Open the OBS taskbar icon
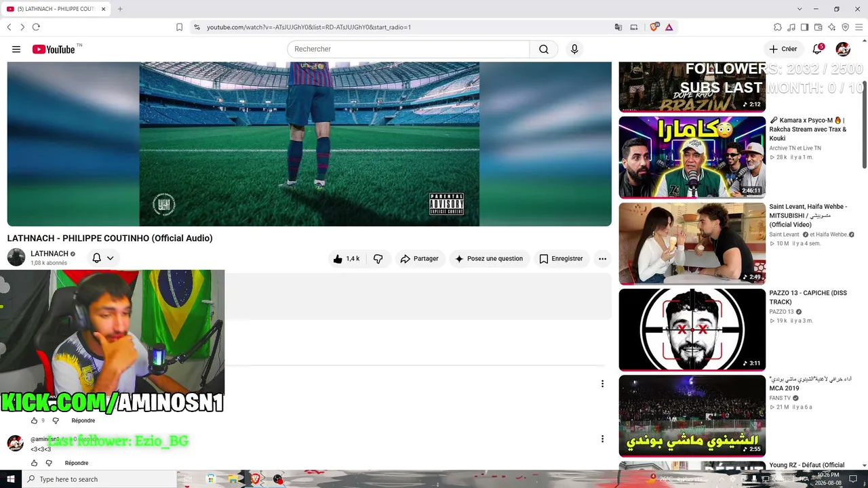Viewport: 868px width, 488px height. [x=278, y=479]
